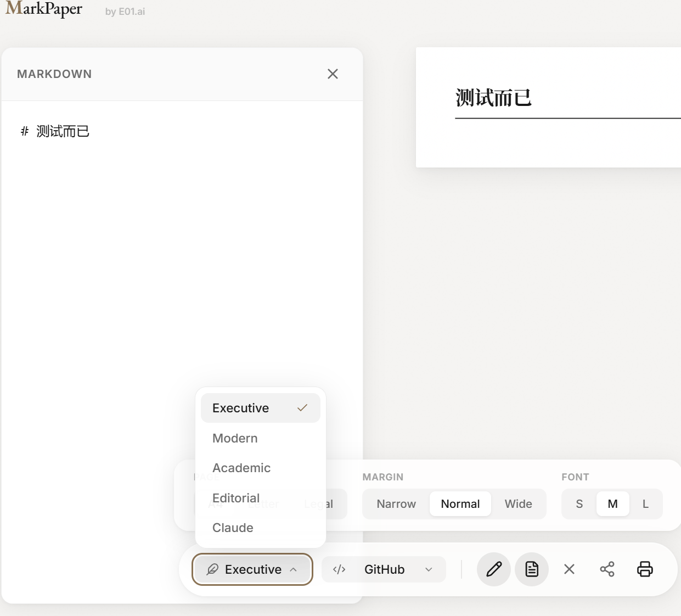Image resolution: width=681 pixels, height=616 pixels.
Task: Choose large font size L
Action: [x=645, y=504]
